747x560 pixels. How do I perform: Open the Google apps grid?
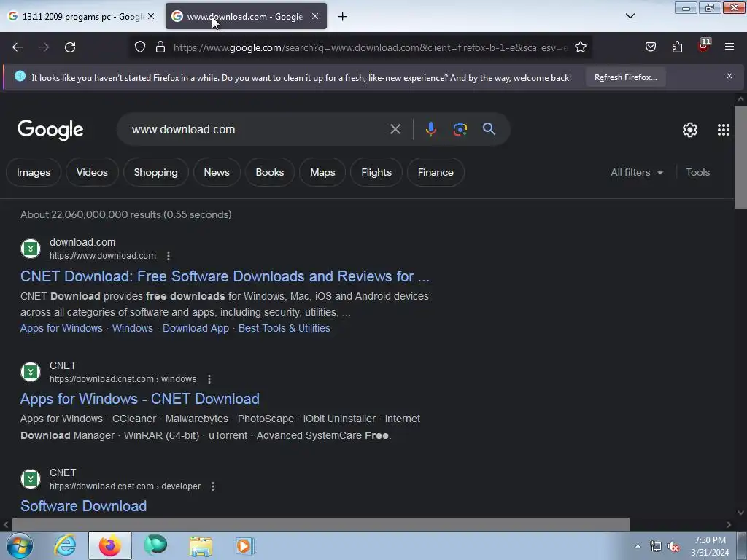pyautogui.click(x=724, y=130)
